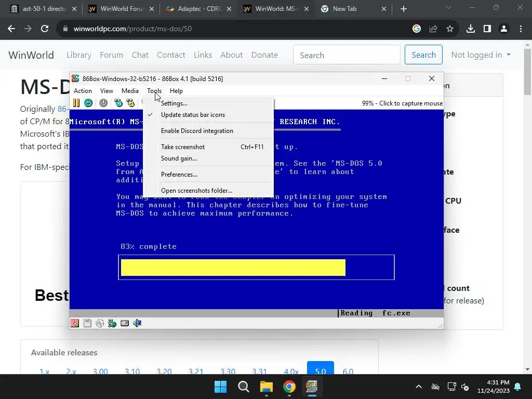Open a new Chrome tab with plus
This screenshot has height=399, width=532.
(403, 9)
